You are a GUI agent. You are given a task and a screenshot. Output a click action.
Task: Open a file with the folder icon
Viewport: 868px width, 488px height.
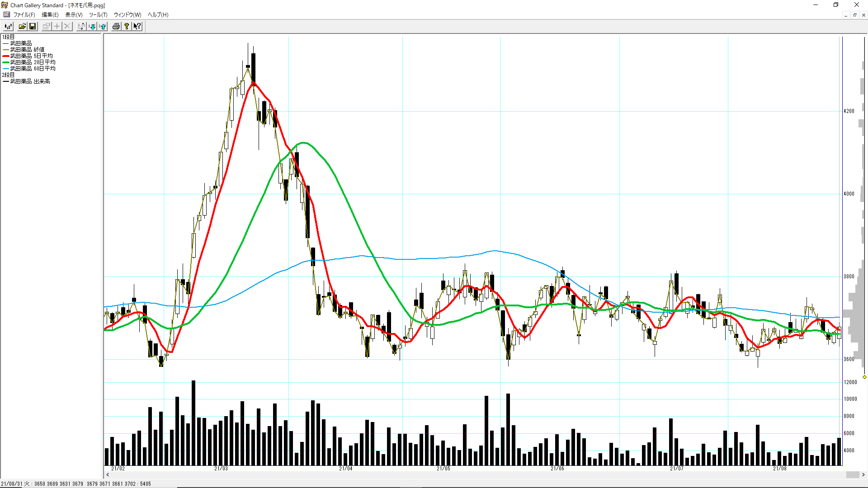(22, 26)
